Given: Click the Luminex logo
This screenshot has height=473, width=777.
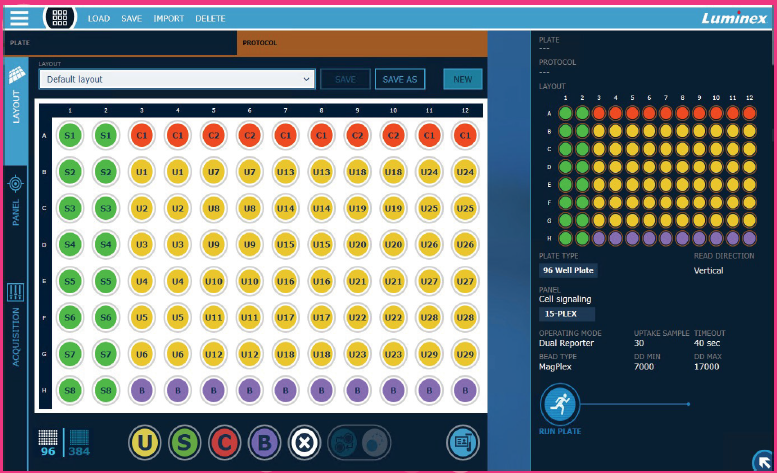Looking at the screenshot, I should (734, 18).
